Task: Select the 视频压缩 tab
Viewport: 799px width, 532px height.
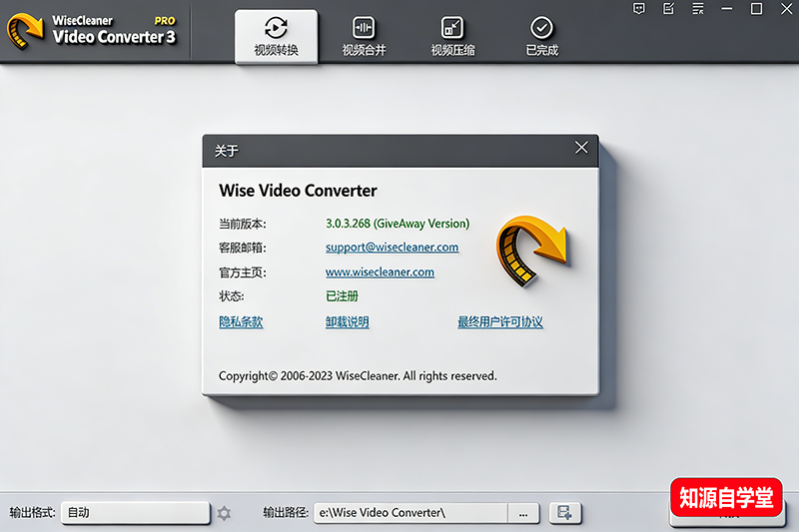Action: pyautogui.click(x=452, y=36)
